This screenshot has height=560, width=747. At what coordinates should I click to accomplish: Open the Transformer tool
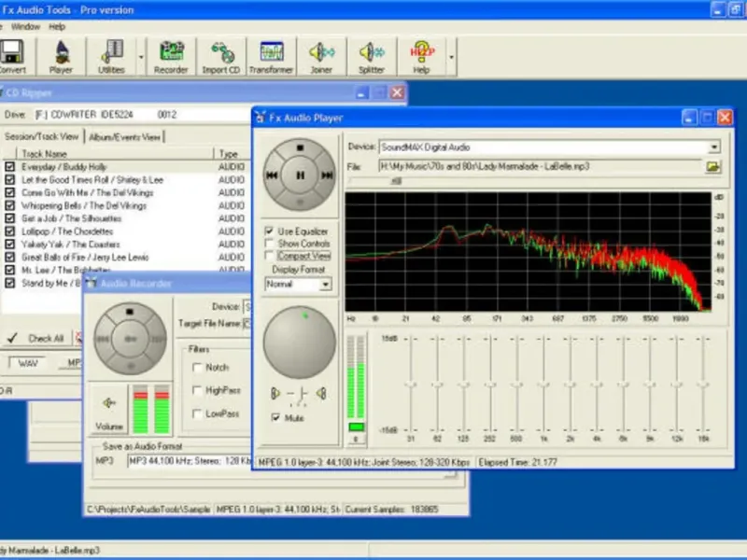271,57
